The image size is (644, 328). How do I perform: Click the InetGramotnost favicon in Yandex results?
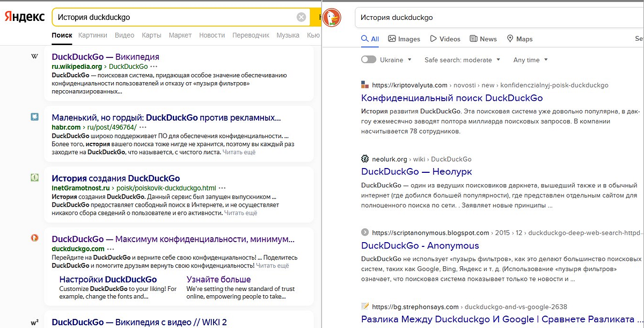(x=35, y=178)
